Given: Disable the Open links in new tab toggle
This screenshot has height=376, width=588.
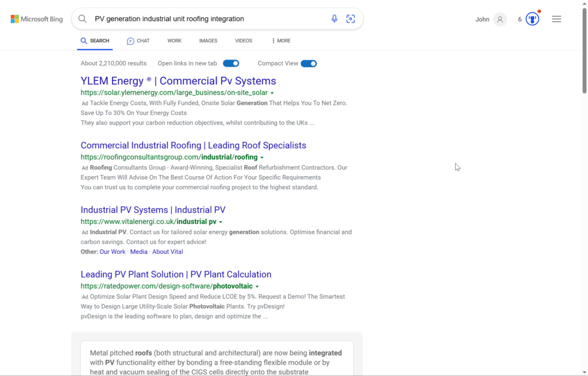Looking at the screenshot, I should (231, 64).
